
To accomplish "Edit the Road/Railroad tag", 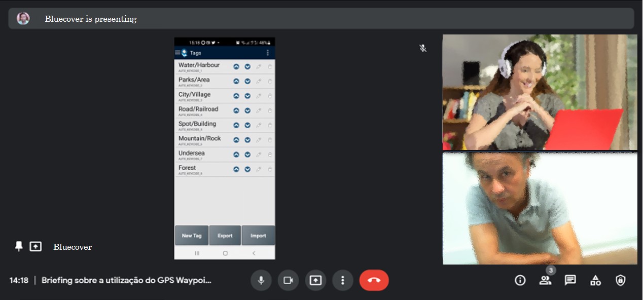I will click(259, 110).
